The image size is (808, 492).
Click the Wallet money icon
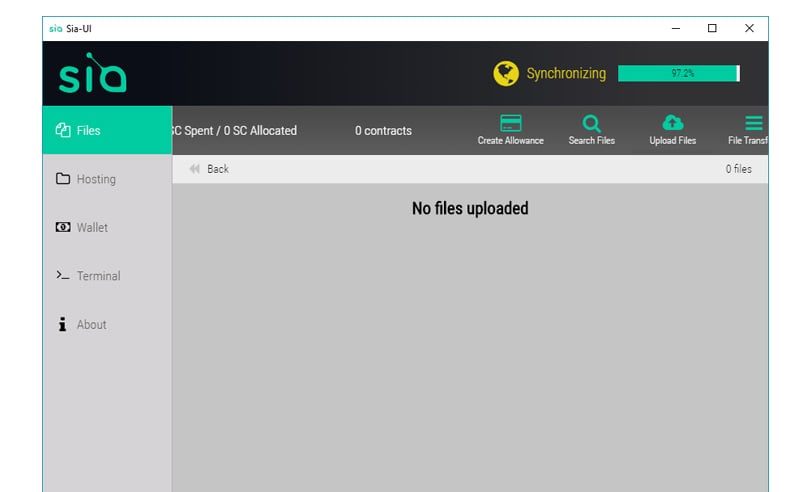[x=63, y=227]
